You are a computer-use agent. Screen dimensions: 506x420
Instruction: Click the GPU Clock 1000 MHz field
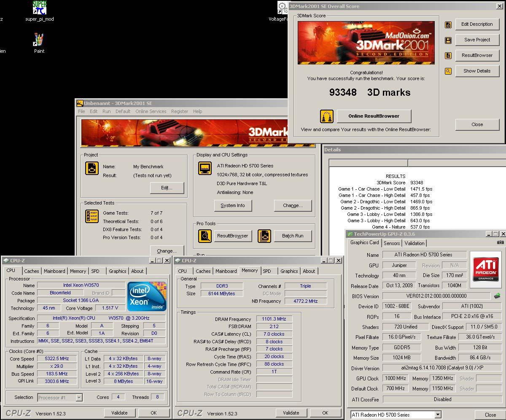pos(396,378)
